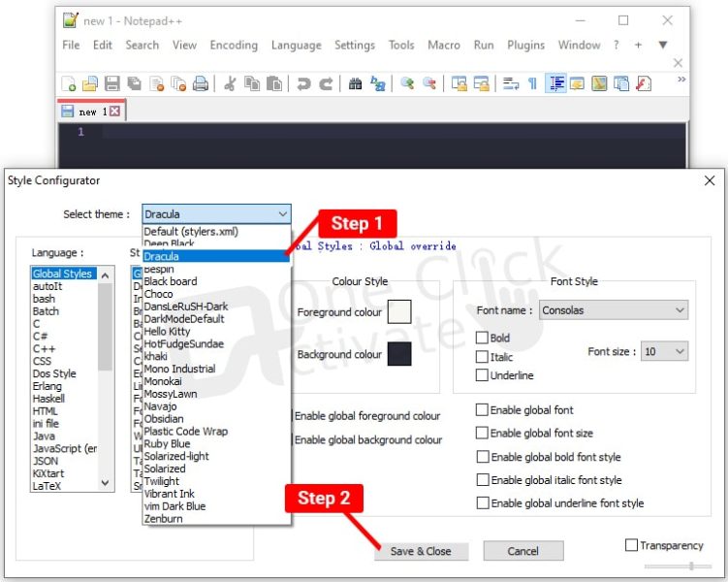Enable global italic font style checkbox
728x582 pixels.
pyautogui.click(x=483, y=480)
